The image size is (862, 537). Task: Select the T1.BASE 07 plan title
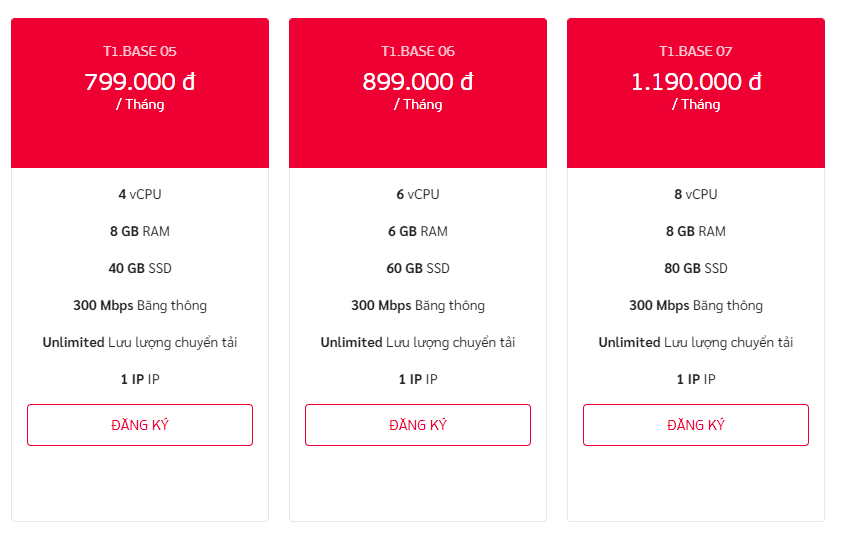696,51
